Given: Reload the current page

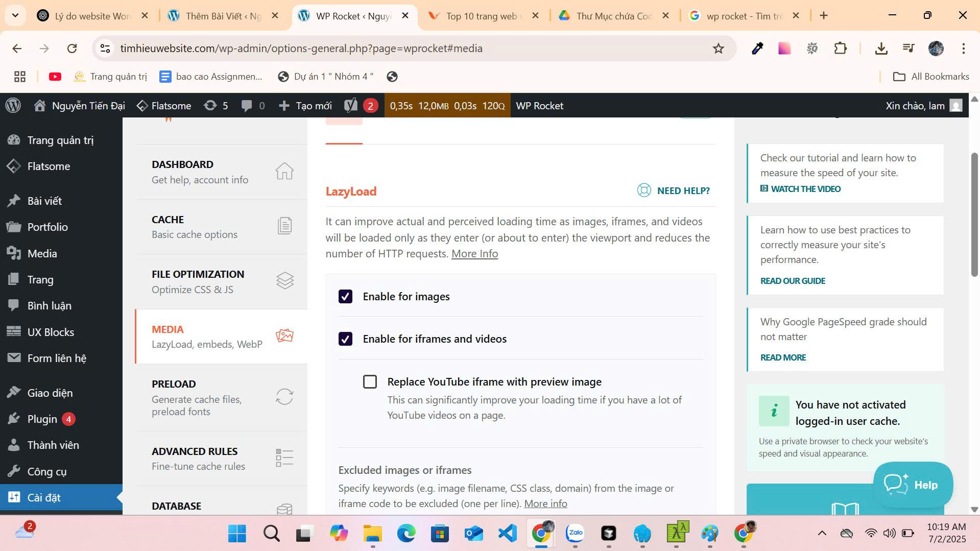Looking at the screenshot, I should 72,49.
